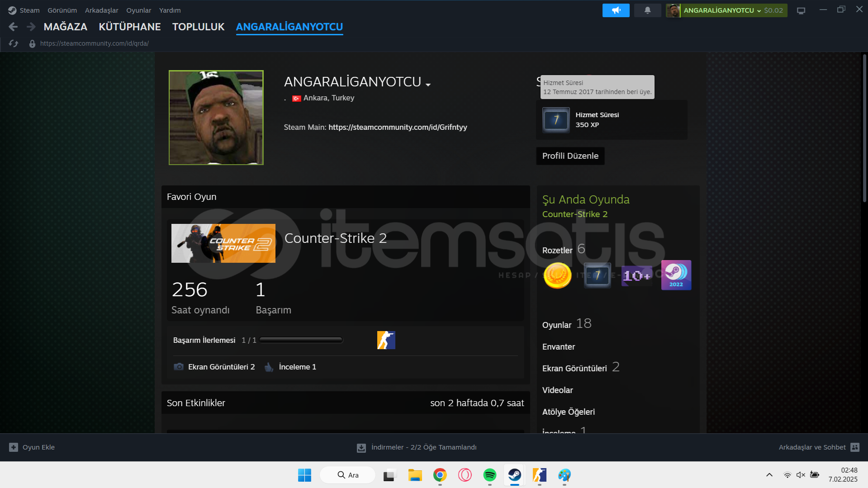
Task: Open the Görünüm menu
Action: (62, 10)
